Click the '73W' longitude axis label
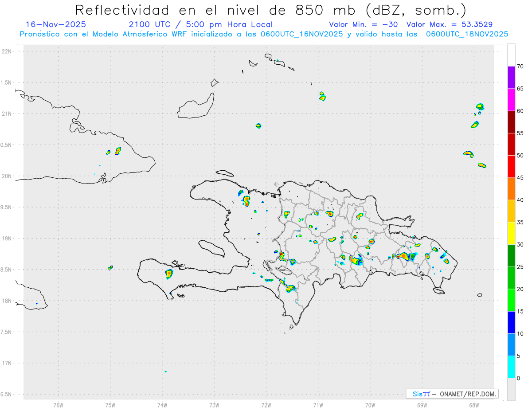 (214, 405)
